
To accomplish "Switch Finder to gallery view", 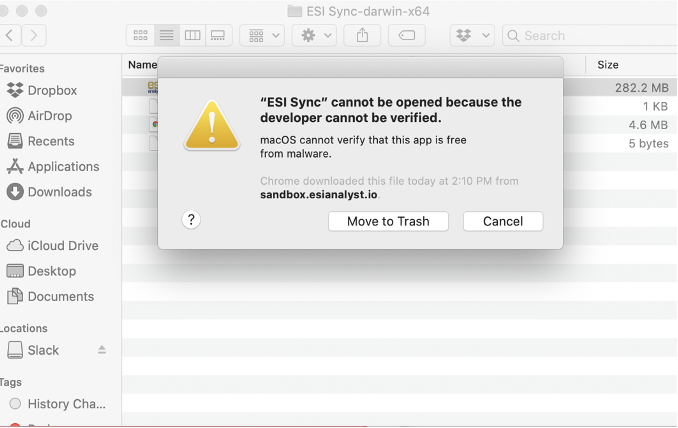I will click(x=218, y=35).
